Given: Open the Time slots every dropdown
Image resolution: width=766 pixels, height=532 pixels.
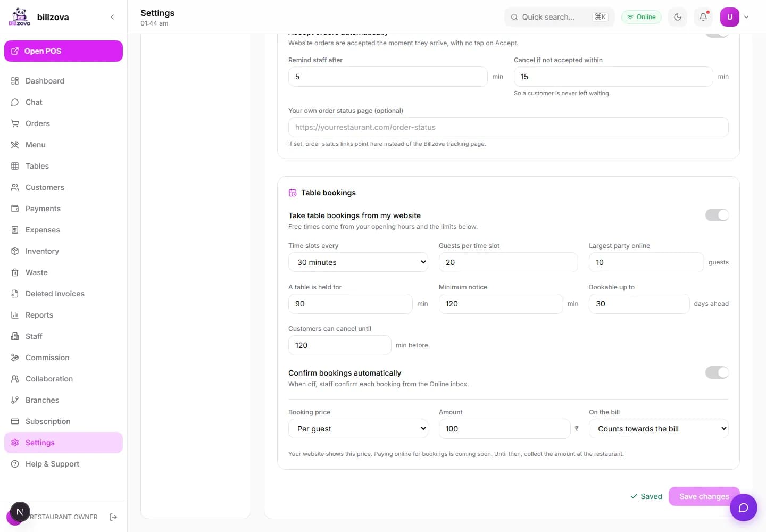Looking at the screenshot, I should click(x=358, y=262).
